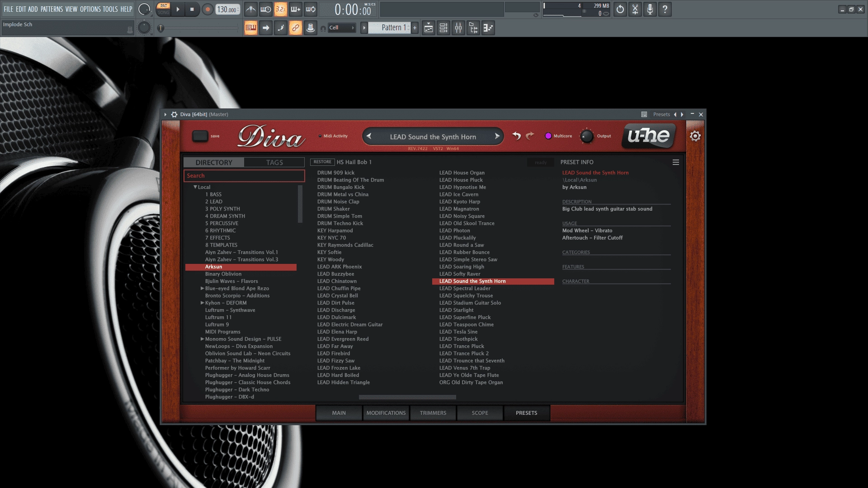Screen dimensions: 868x488
Task: Click the arrow auto-scroll icon
Action: 266,28
